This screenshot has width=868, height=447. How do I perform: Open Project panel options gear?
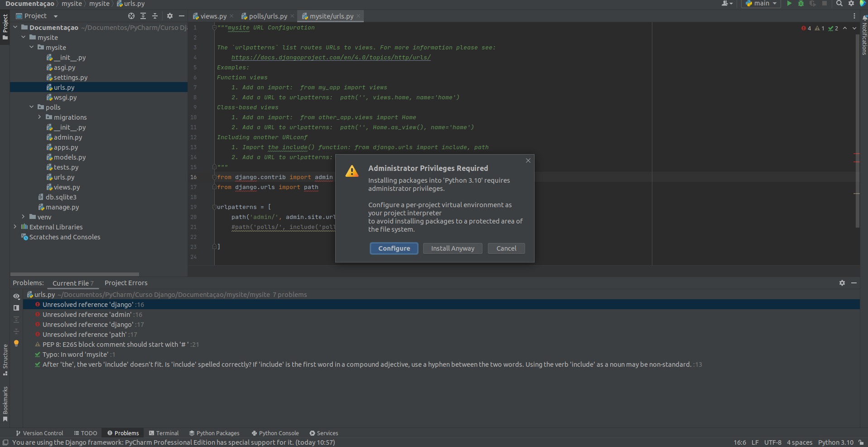click(170, 16)
